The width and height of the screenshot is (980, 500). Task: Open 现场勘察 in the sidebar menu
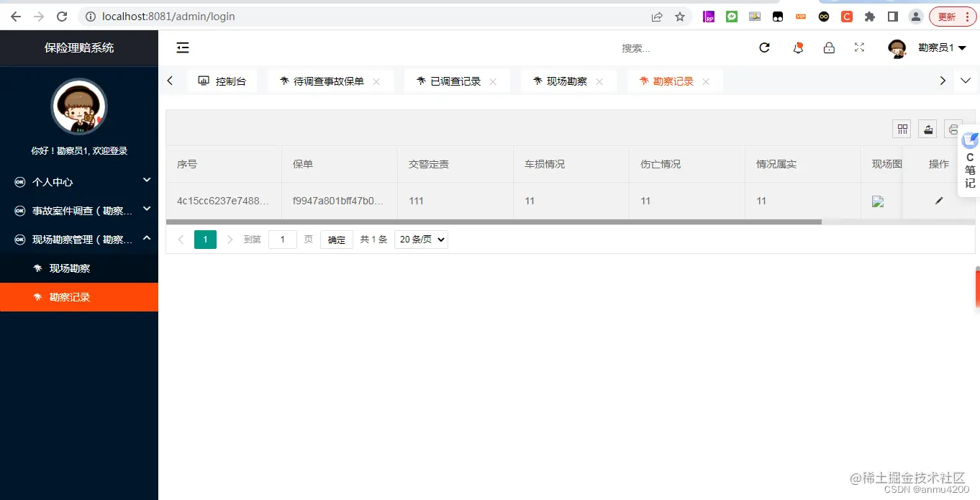coord(79,268)
